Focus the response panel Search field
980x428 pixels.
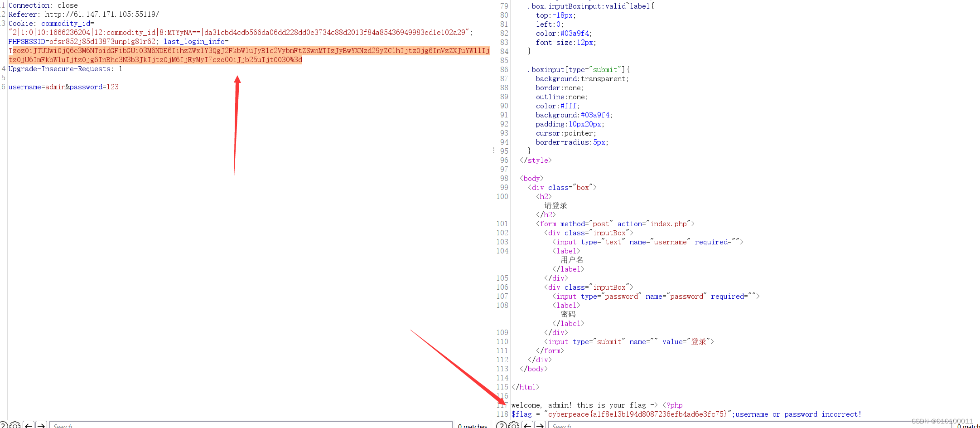750,425
